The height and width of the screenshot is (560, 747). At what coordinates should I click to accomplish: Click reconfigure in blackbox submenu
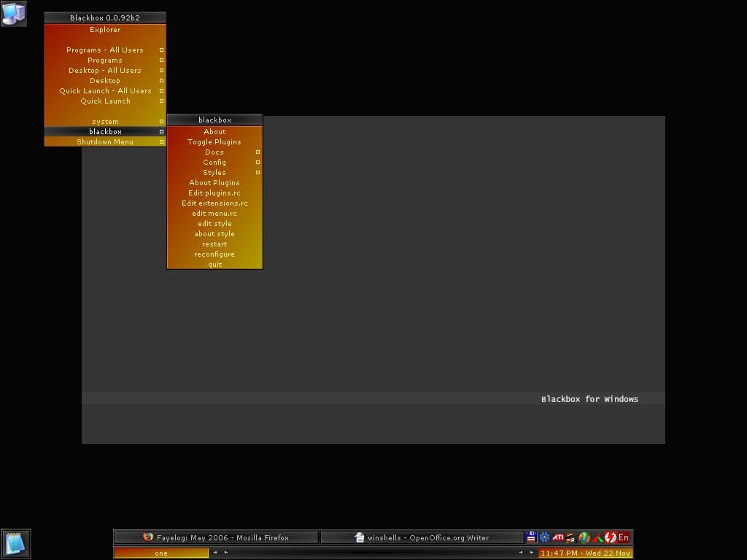click(x=215, y=254)
